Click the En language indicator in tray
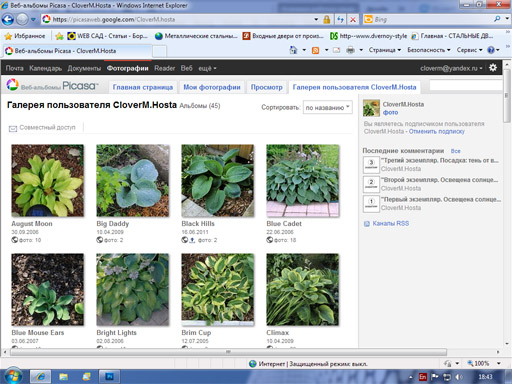 pos(423,377)
